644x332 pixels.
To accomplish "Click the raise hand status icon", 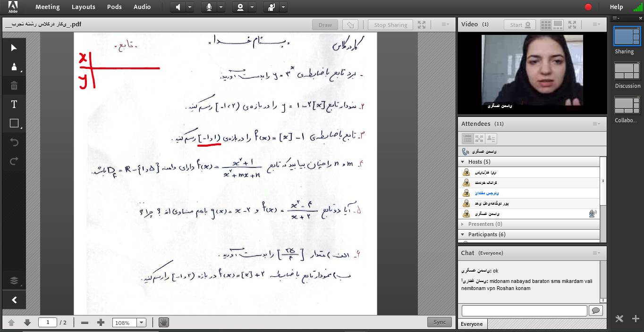I will click(x=271, y=7).
